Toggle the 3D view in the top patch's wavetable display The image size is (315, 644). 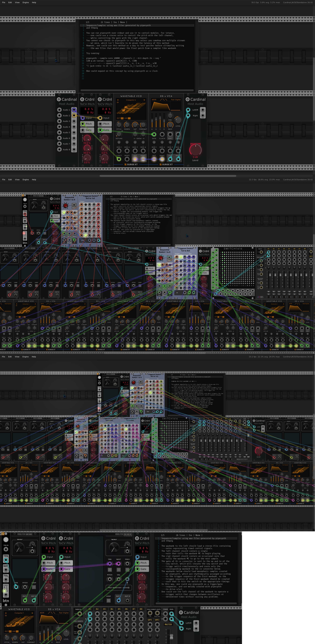point(118,102)
